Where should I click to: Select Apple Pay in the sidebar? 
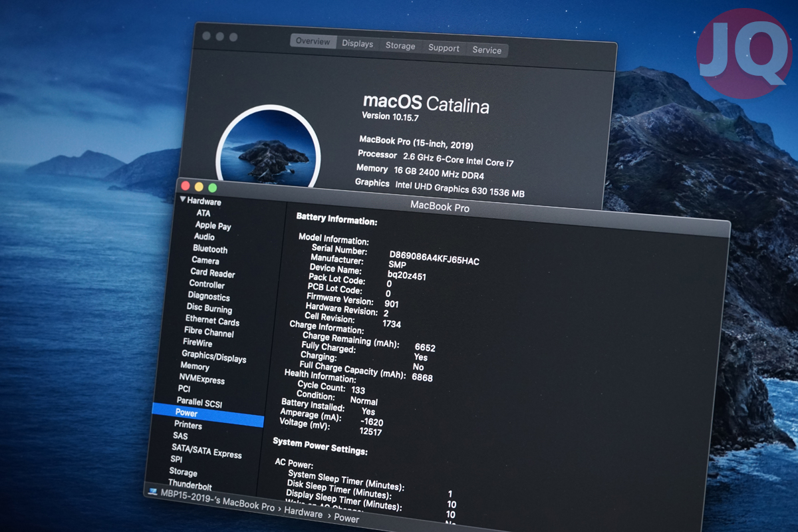point(213,225)
